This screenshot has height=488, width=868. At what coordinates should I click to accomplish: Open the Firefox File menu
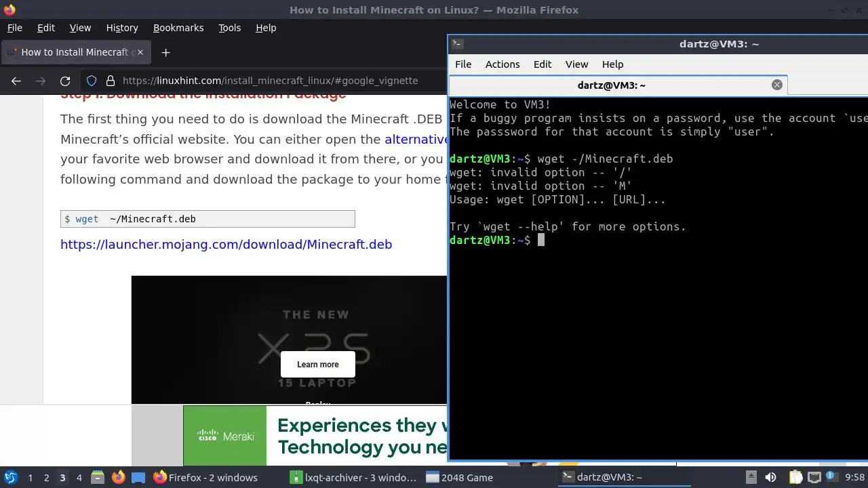[x=15, y=28]
